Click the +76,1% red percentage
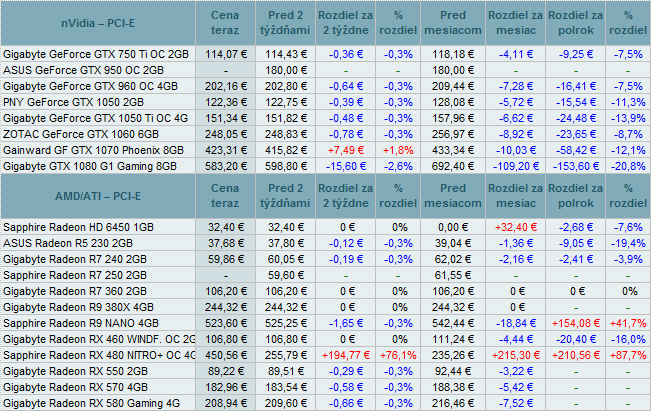The height and width of the screenshot is (411, 651). click(398, 355)
